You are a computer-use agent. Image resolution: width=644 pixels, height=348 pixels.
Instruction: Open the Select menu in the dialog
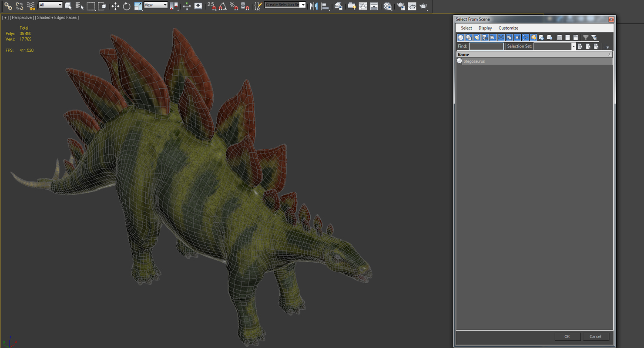[x=466, y=28]
